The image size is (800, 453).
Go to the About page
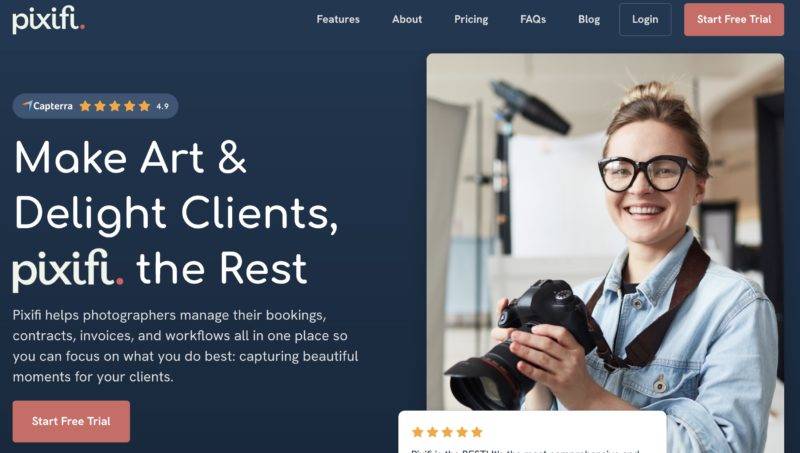pos(407,19)
